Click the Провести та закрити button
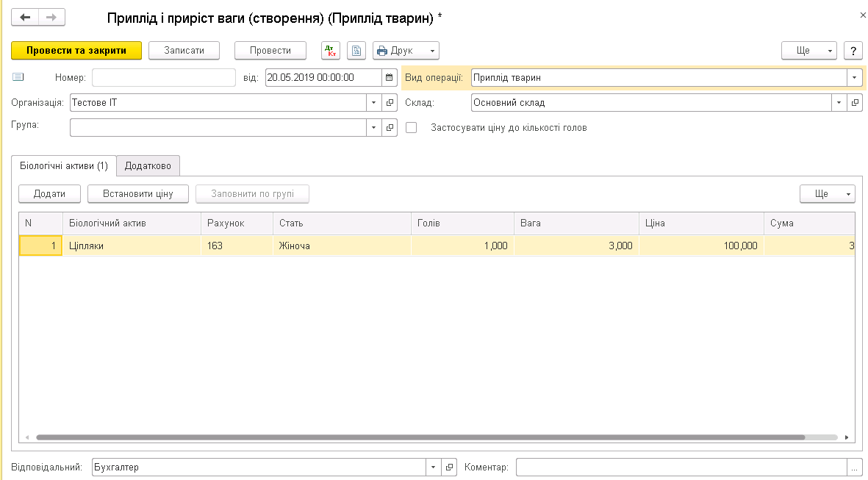 [76, 51]
